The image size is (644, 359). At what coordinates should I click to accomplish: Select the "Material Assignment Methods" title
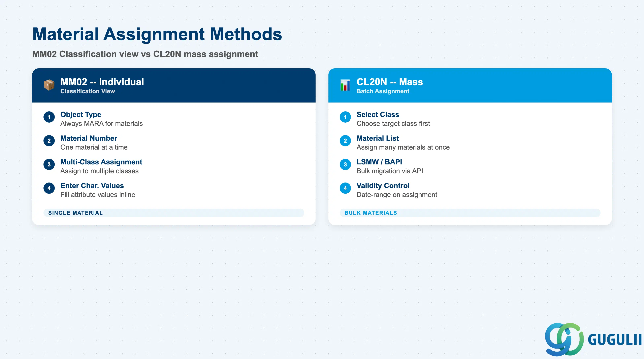(157, 34)
